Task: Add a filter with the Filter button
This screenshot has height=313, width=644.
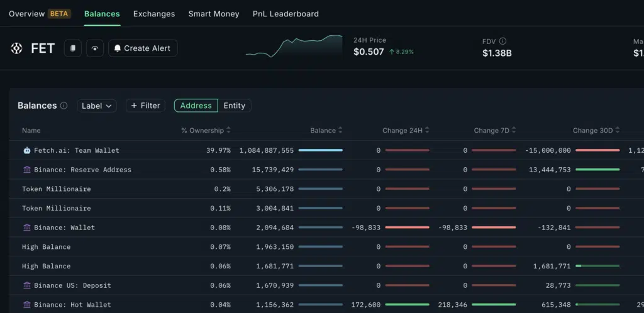Action: pyautogui.click(x=145, y=106)
